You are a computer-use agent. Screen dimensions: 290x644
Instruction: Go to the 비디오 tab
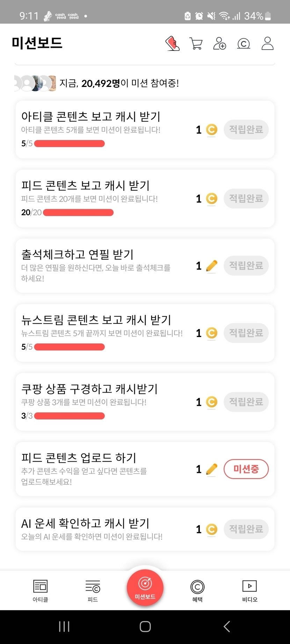click(x=249, y=591)
